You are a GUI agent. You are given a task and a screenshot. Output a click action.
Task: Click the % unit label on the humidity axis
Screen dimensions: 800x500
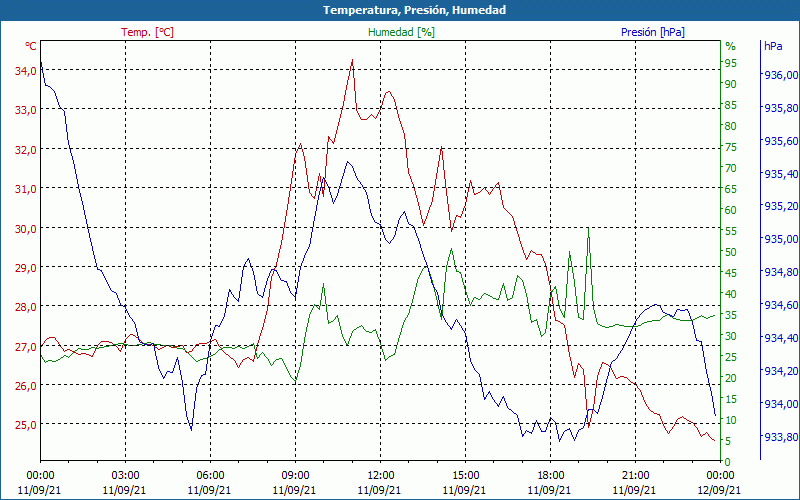tap(731, 46)
